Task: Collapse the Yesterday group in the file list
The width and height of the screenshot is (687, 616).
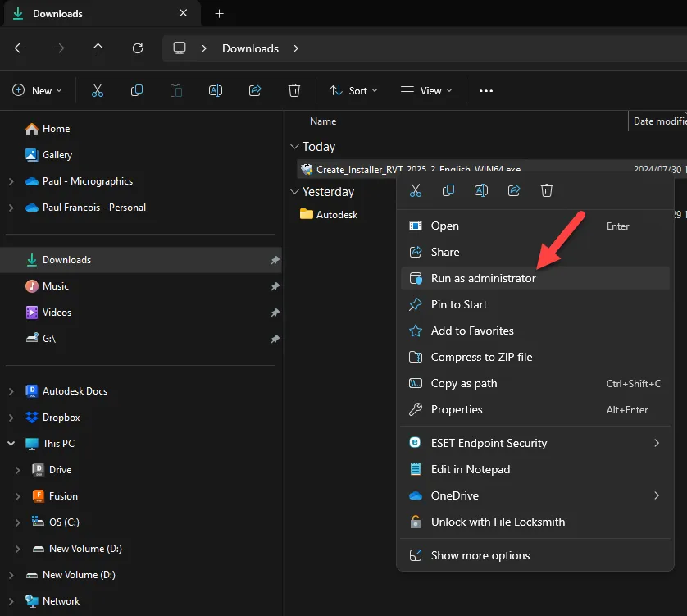Action: 295,191
